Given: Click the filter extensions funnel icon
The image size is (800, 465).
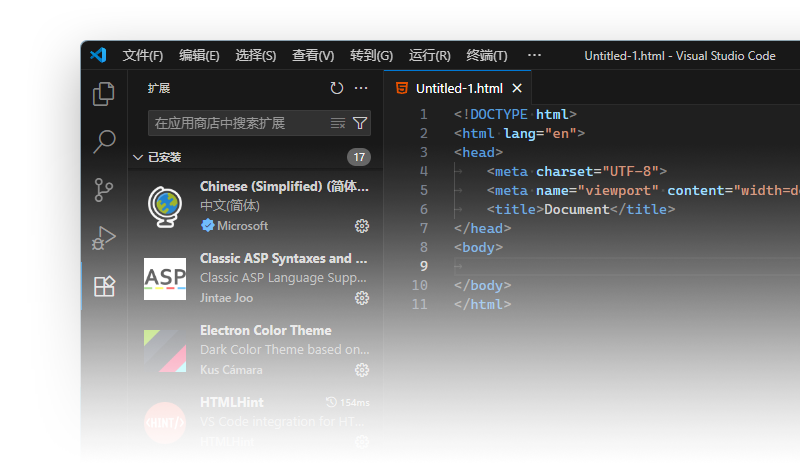Looking at the screenshot, I should 360,123.
